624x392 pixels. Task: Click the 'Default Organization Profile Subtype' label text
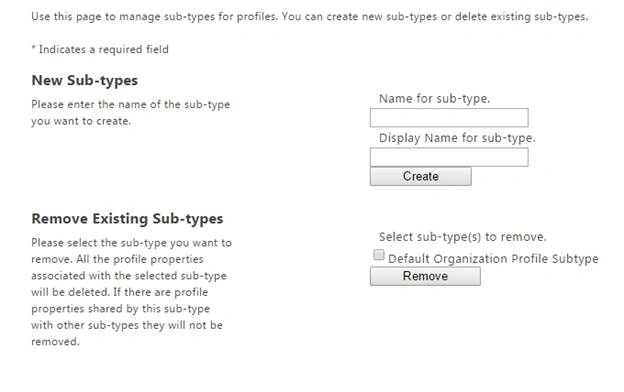click(x=493, y=259)
